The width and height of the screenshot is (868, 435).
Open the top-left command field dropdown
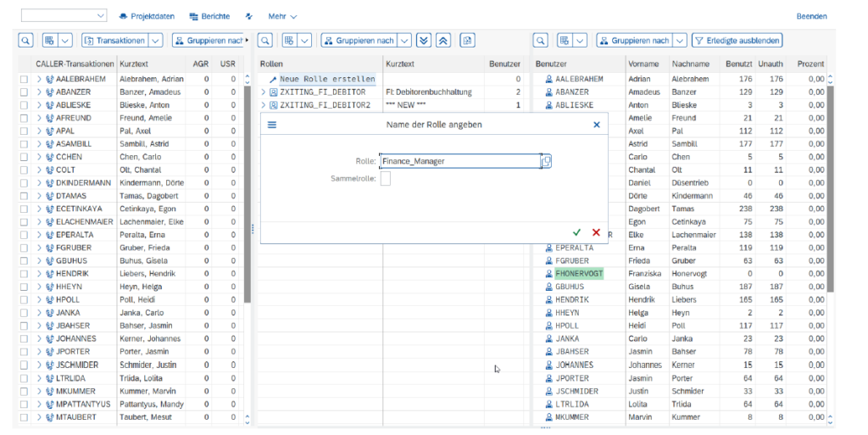pos(101,16)
